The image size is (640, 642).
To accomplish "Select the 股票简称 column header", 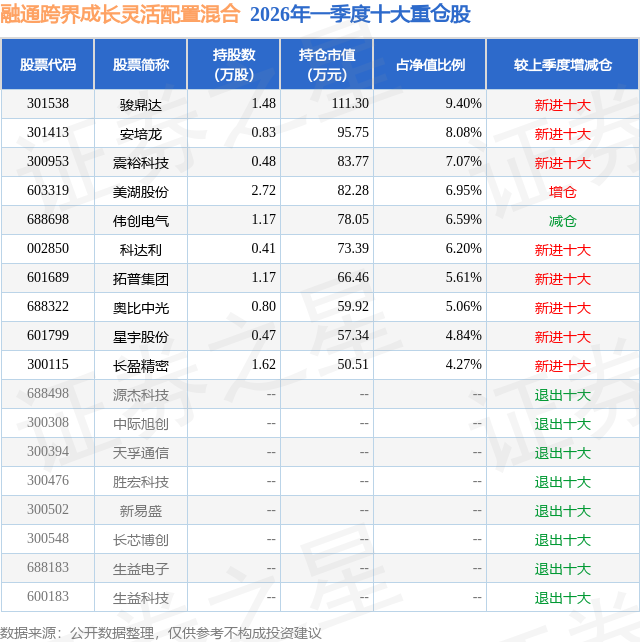I will click(x=141, y=64).
